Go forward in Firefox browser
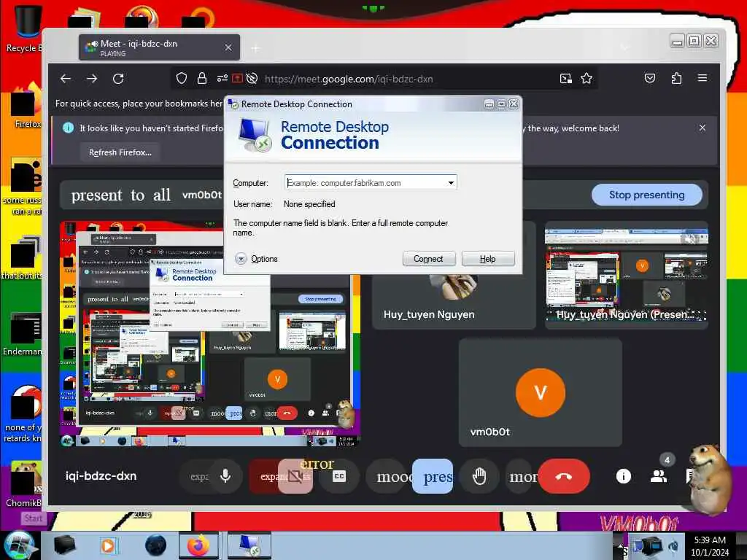 coord(92,79)
